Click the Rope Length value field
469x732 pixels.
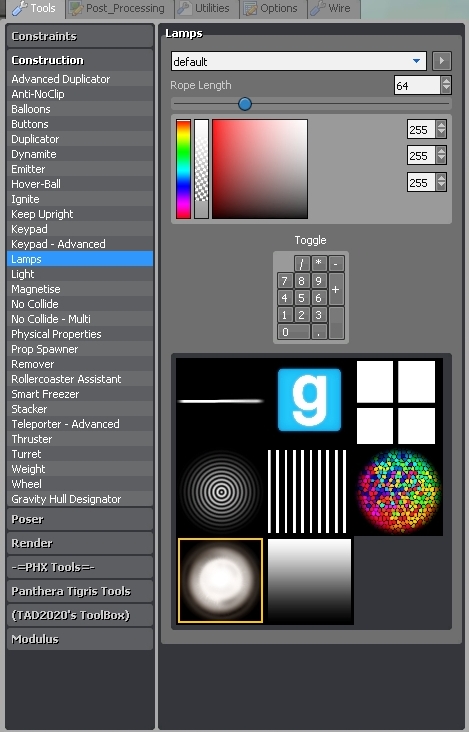(417, 85)
